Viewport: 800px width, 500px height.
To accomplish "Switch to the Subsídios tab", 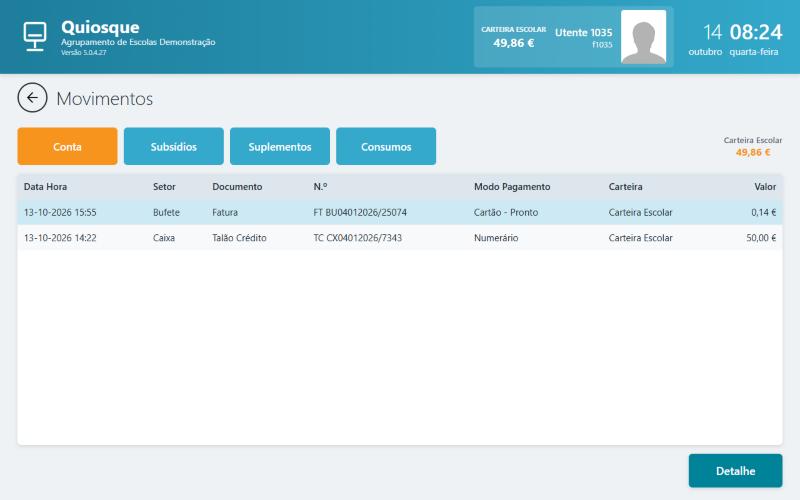I will 173,146.
